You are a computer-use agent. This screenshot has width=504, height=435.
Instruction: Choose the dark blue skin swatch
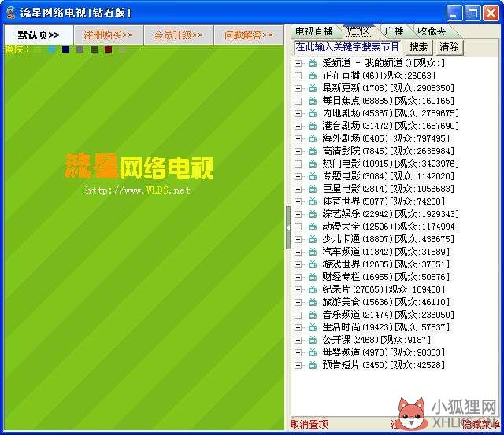pos(66,50)
